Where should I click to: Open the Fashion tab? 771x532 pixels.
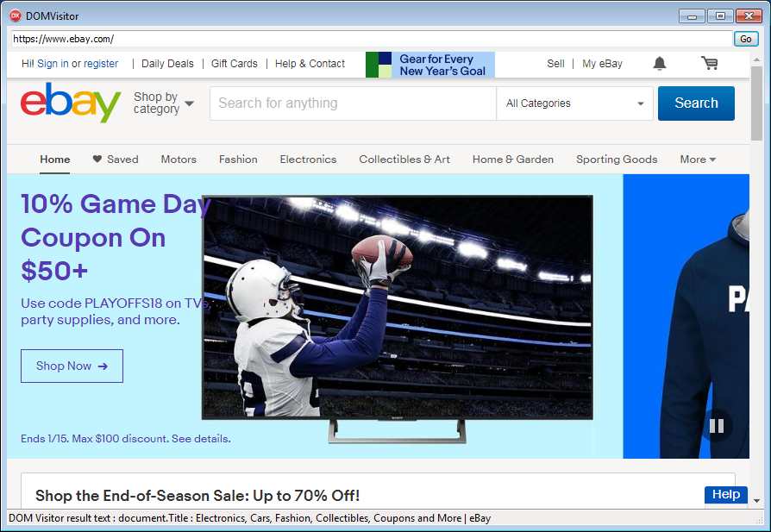pyautogui.click(x=238, y=160)
